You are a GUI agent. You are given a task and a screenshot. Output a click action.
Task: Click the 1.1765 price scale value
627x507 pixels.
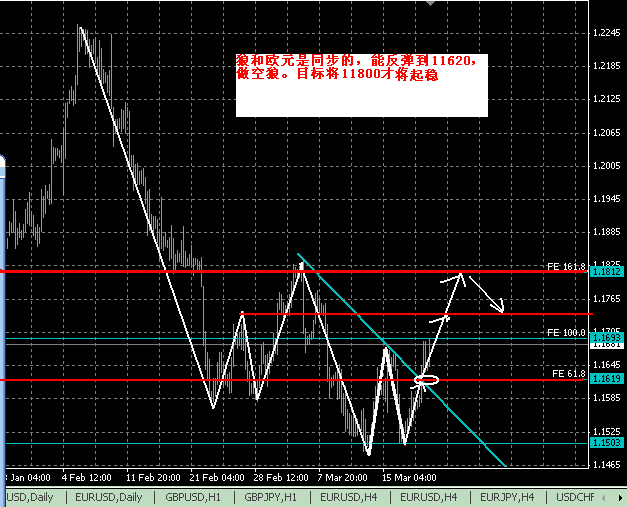point(607,299)
